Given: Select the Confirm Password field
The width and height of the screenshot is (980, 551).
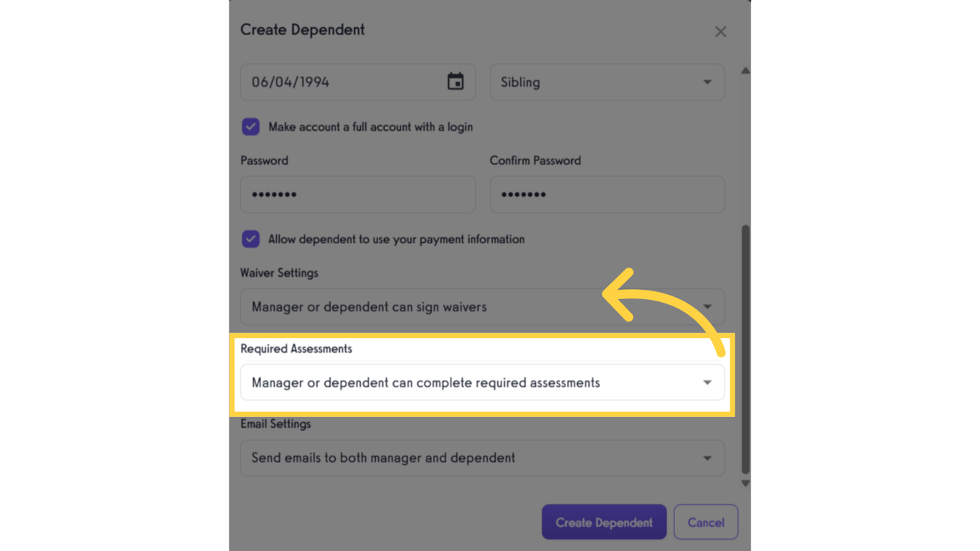Looking at the screenshot, I should 607,194.
